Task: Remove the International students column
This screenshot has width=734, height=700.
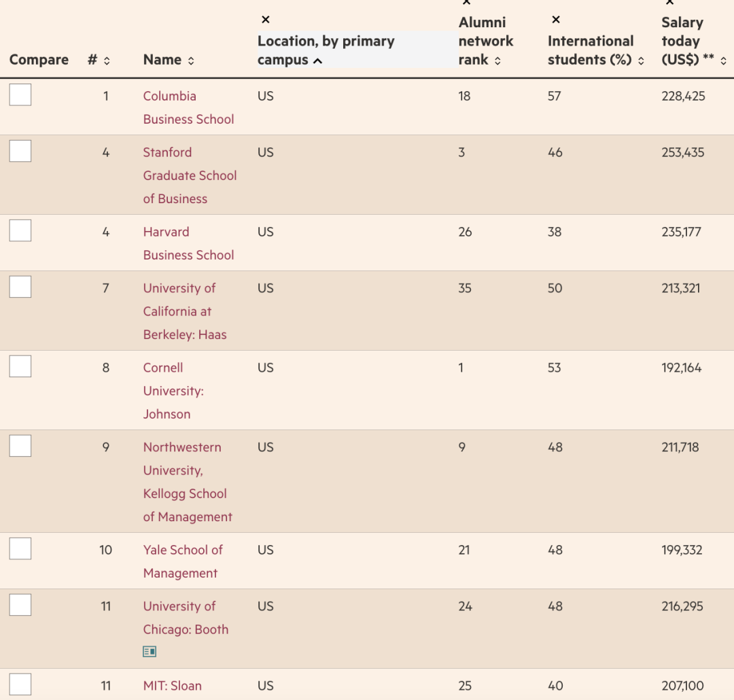Action: pyautogui.click(x=556, y=20)
